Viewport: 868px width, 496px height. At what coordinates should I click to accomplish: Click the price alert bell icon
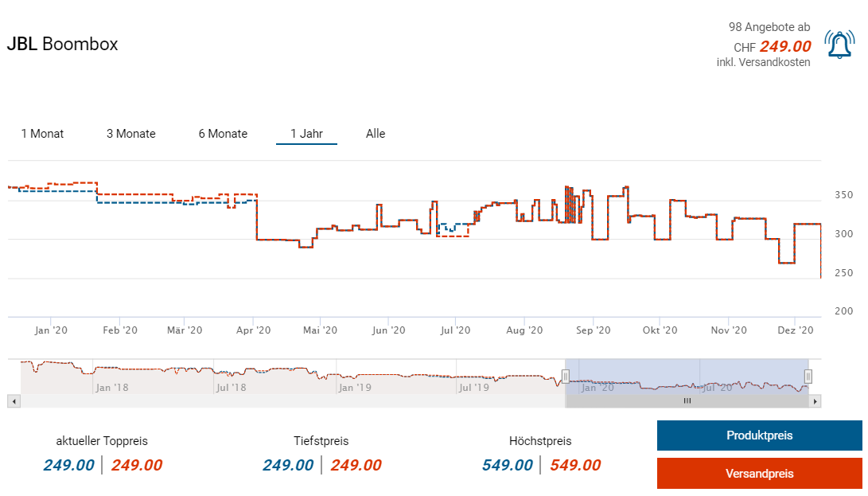tap(839, 45)
